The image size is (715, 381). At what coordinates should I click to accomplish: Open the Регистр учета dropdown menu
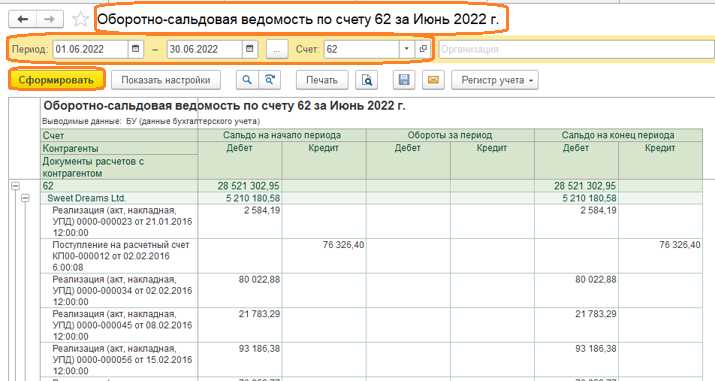[495, 80]
